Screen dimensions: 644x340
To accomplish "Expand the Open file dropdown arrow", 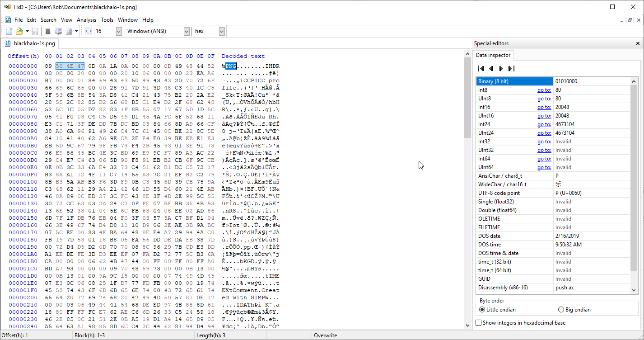I will pos(27,31).
